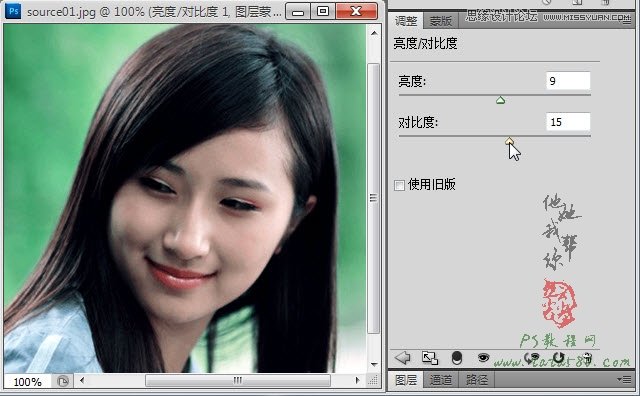This screenshot has width=640, height=396.
Task: Click the horizontal scrollbar left arrow
Action: (82, 380)
